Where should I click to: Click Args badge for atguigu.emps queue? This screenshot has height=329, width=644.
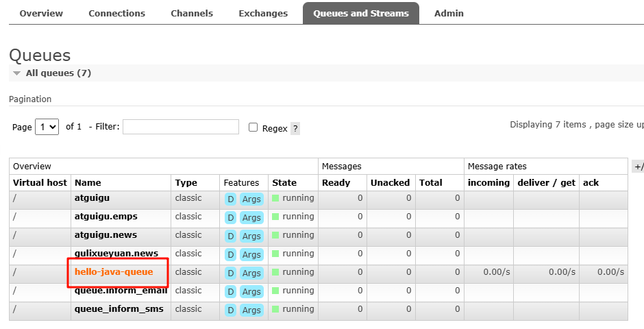pos(251,217)
